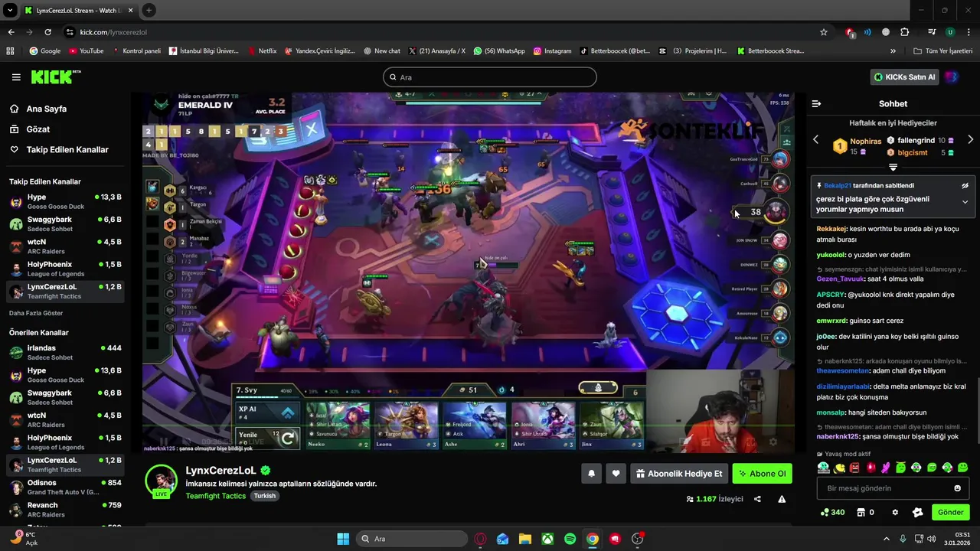Open wtcN in followed channels
Image resolution: width=980 pixels, height=551 pixels.
coord(65,246)
